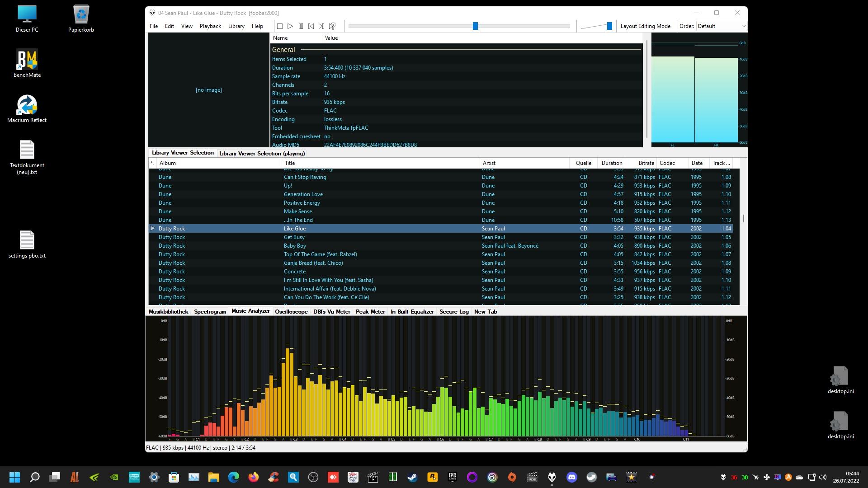Select BenchMate desktop shortcut
Screen dimensions: 868x488
(x=27, y=64)
